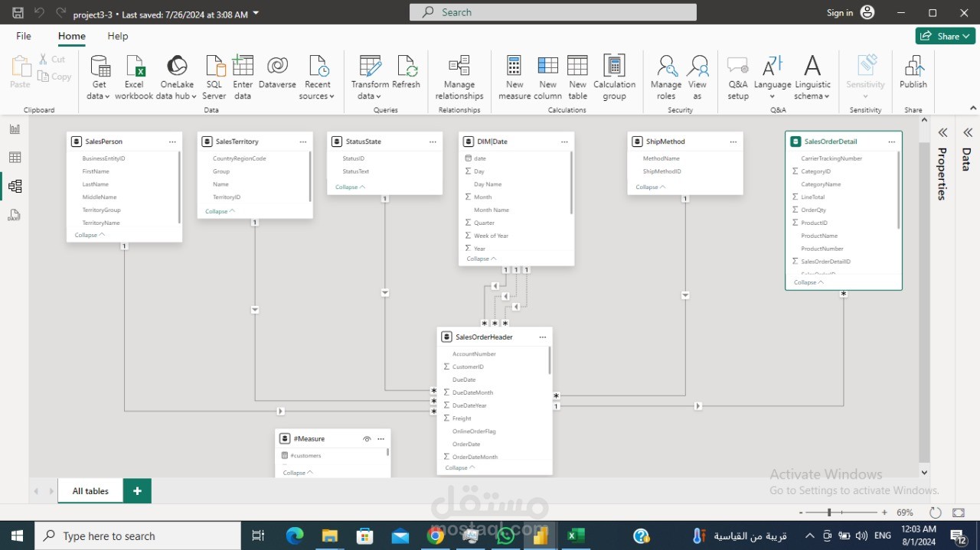Open the Help ribbon tab
Image resolution: width=980 pixels, height=550 pixels.
coord(118,36)
